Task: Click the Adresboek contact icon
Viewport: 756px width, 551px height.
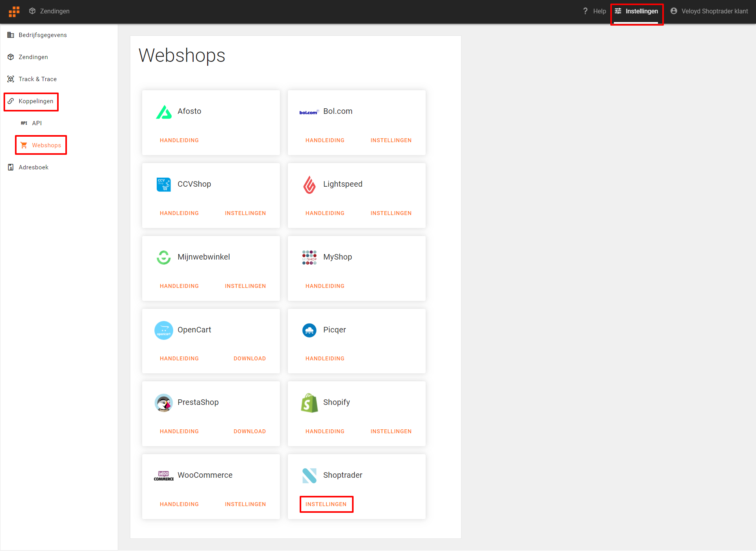Action: tap(11, 167)
